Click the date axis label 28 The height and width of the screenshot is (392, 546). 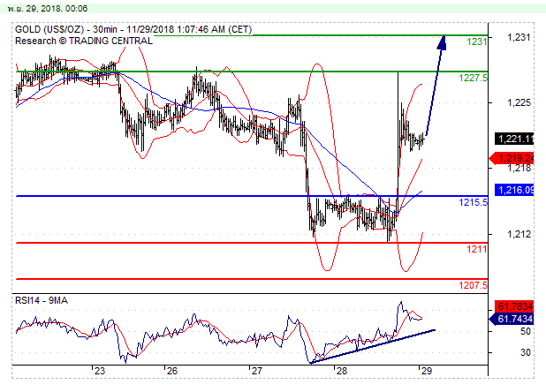point(342,371)
